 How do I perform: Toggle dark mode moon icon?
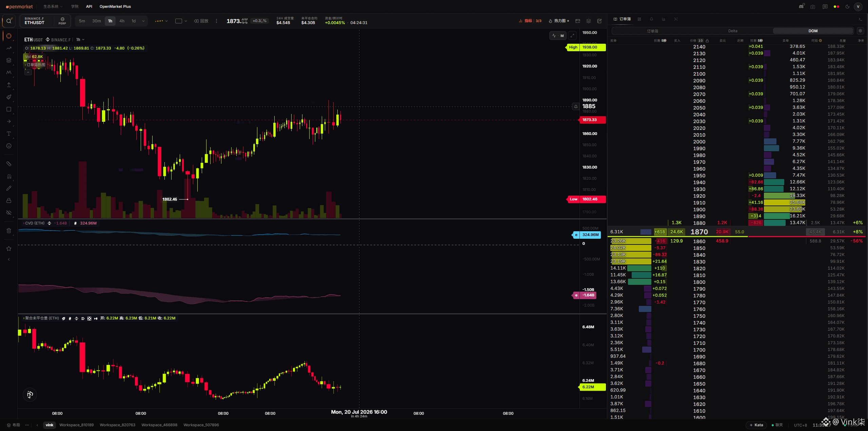(848, 6)
